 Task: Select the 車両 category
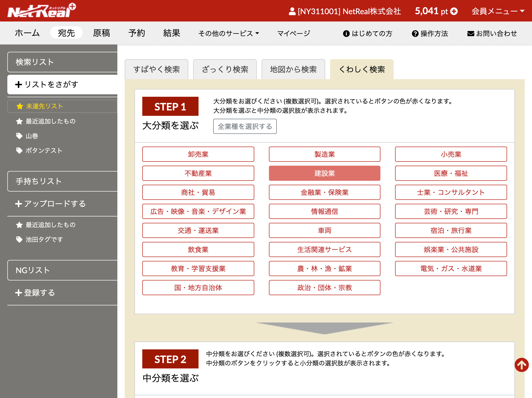coord(325,230)
